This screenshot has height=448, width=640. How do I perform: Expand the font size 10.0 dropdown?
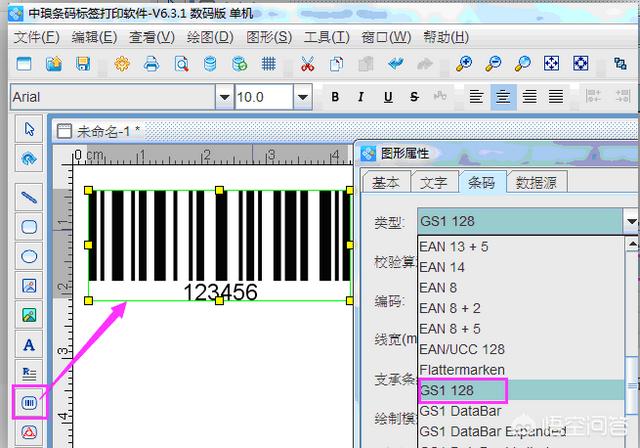coord(302,97)
